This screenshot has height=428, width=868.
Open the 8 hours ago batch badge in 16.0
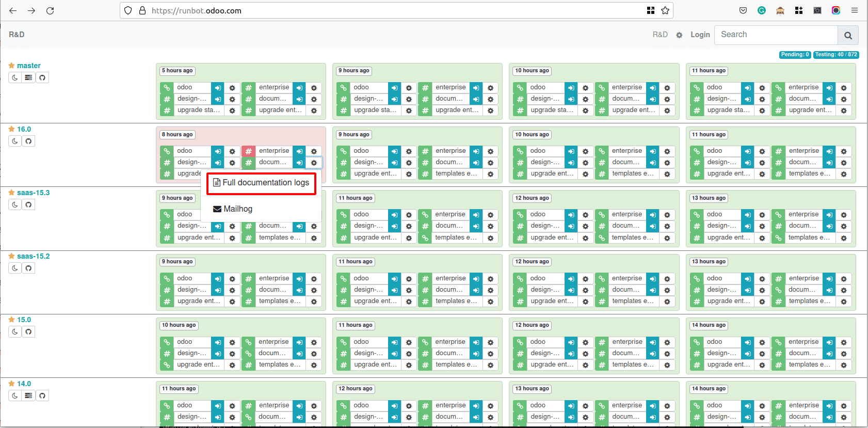(178, 134)
